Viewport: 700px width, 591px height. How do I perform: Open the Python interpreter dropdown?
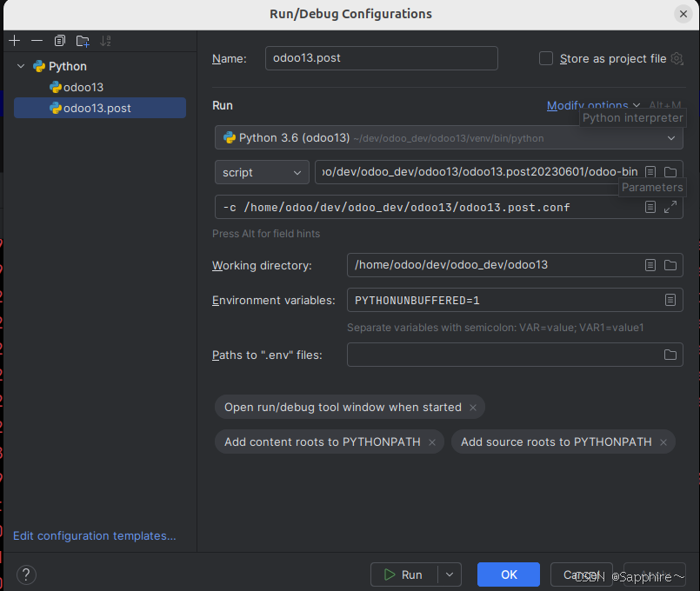449,138
